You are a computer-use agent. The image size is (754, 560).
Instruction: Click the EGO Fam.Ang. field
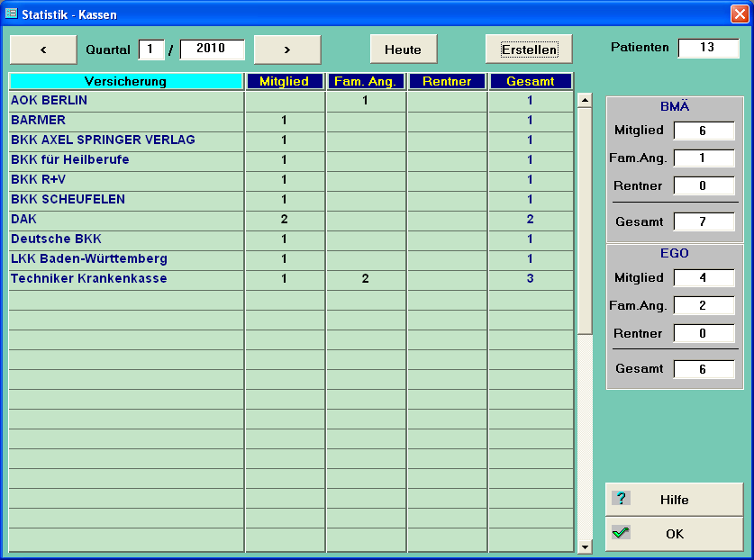coord(704,306)
